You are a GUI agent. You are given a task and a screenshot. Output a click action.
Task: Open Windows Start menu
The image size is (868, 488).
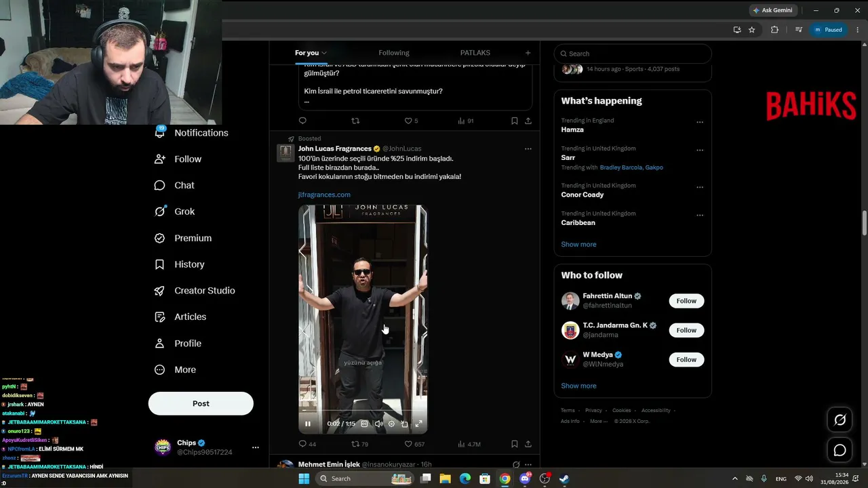[304, 479]
